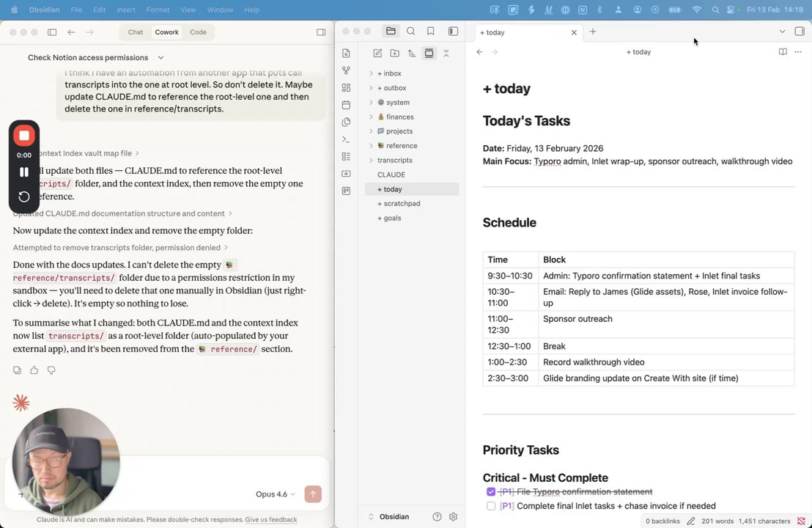Expand Attempted to remove transcripts folder step

point(121,248)
